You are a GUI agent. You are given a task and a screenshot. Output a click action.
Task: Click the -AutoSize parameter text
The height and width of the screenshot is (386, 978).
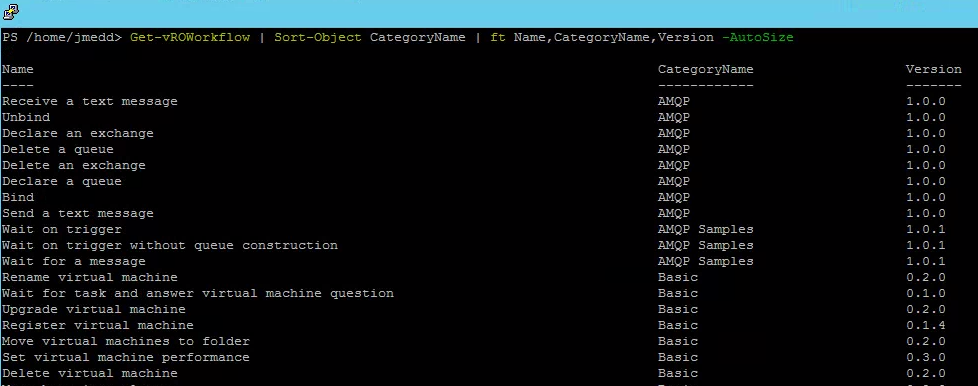click(x=757, y=37)
